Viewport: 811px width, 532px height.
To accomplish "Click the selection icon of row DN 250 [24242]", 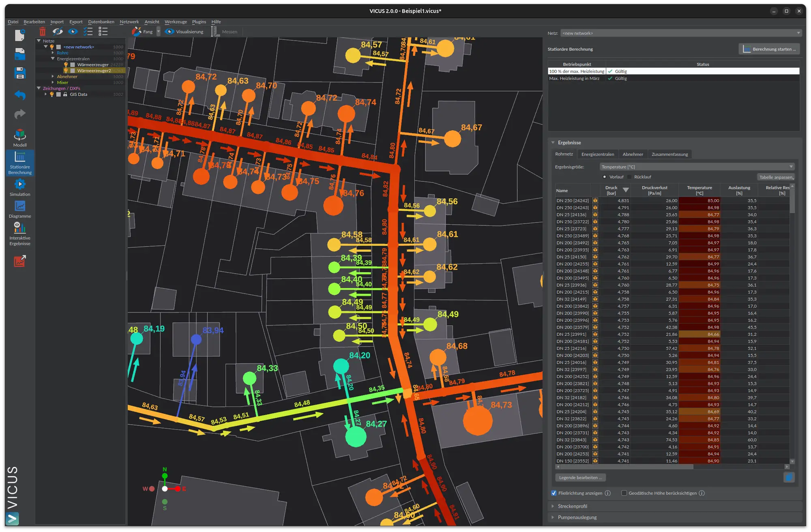I will pyautogui.click(x=595, y=200).
